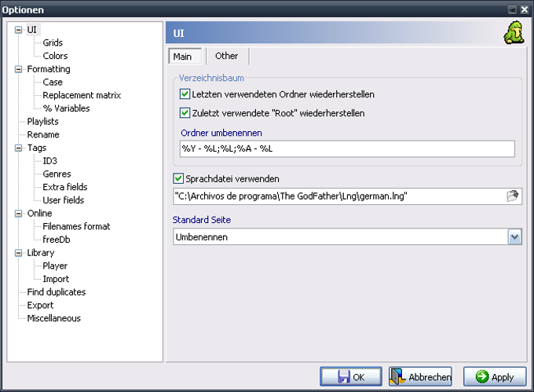Collapse the Formatting tree node

(x=18, y=69)
